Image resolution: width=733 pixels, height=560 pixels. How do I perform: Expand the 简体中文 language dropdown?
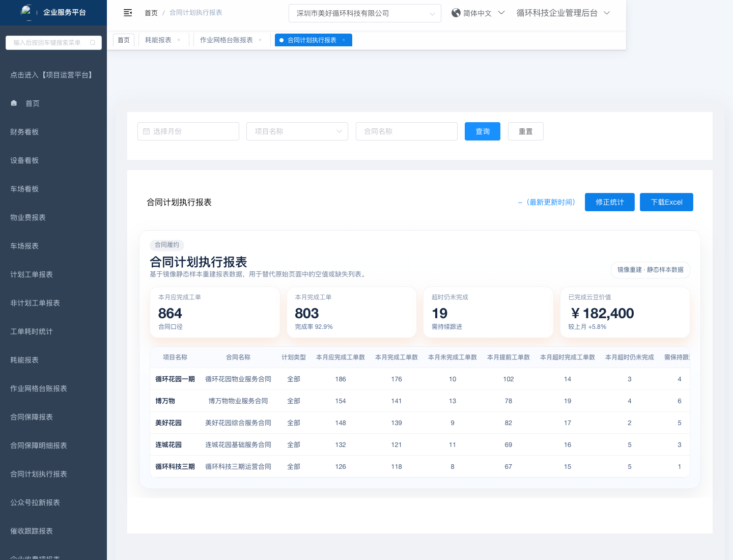[x=501, y=13]
